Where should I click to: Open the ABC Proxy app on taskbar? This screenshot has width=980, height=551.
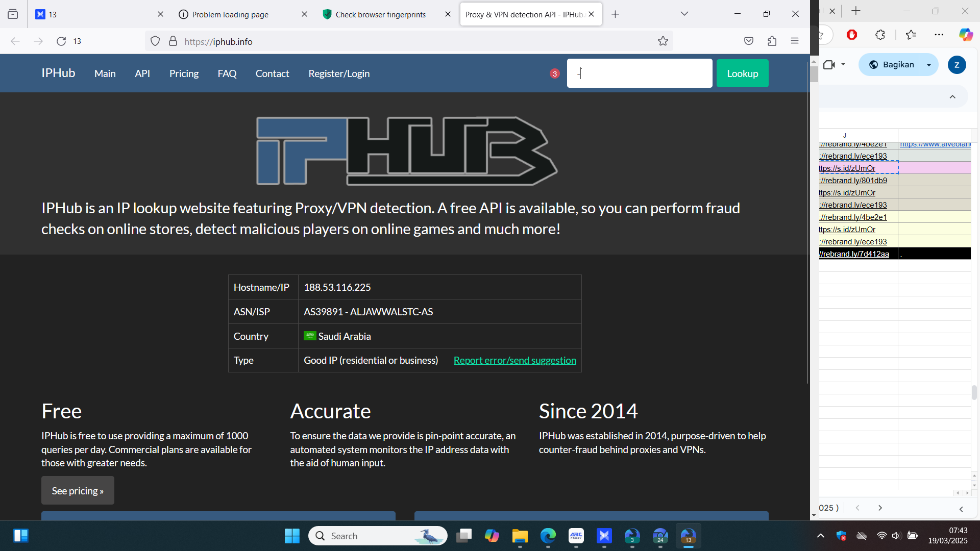pyautogui.click(x=576, y=536)
